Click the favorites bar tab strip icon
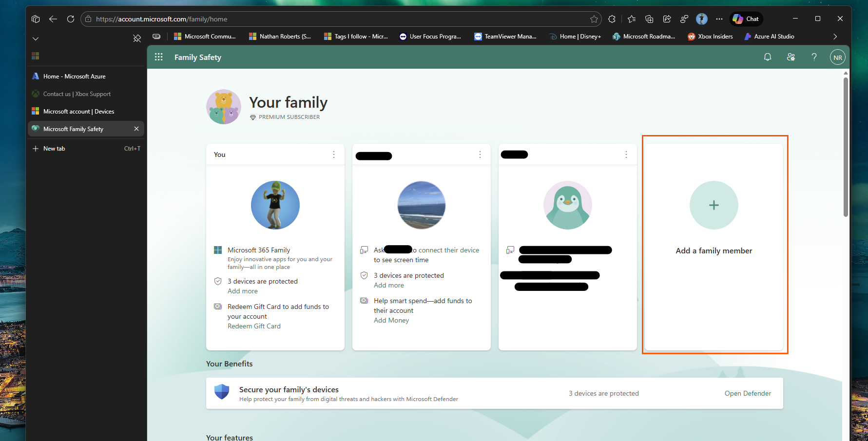Image resolution: width=868 pixels, height=441 pixels. [156, 37]
